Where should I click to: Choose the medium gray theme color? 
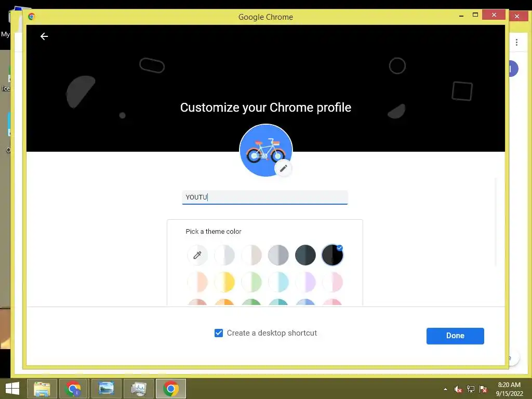coord(278,255)
